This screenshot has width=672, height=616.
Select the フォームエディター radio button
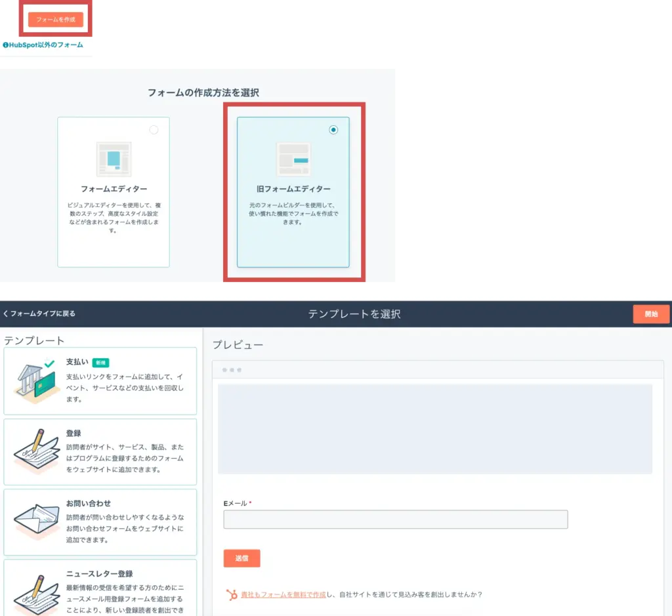154,130
